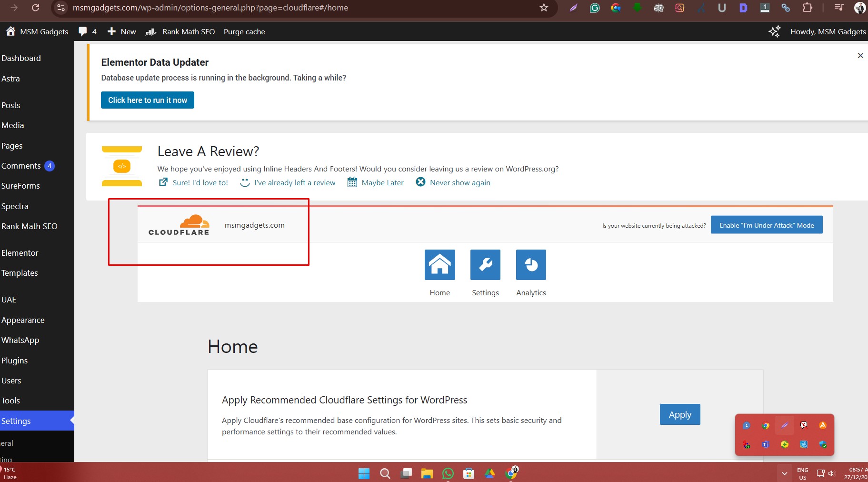Bookmark this page with the star icon
The width and height of the screenshot is (868, 482).
click(544, 8)
